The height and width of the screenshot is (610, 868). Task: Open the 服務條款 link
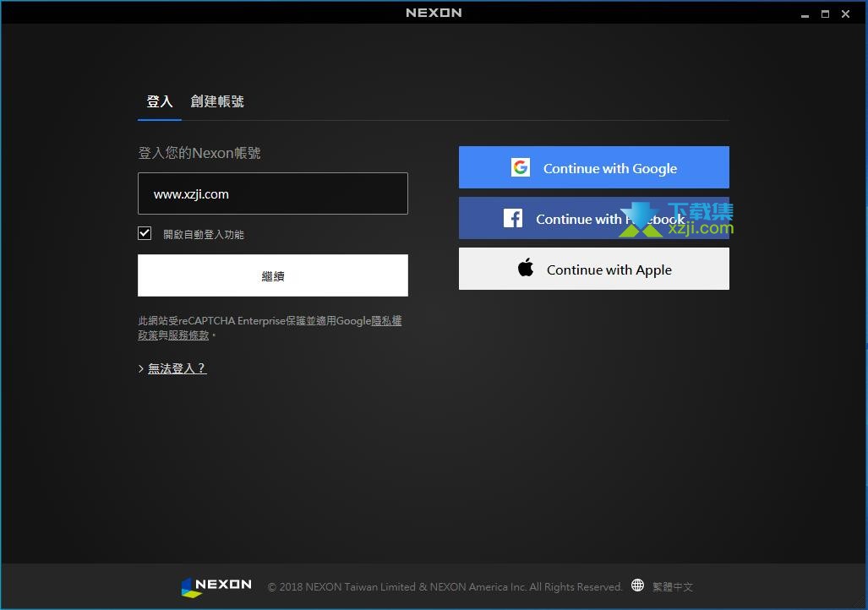click(188, 335)
